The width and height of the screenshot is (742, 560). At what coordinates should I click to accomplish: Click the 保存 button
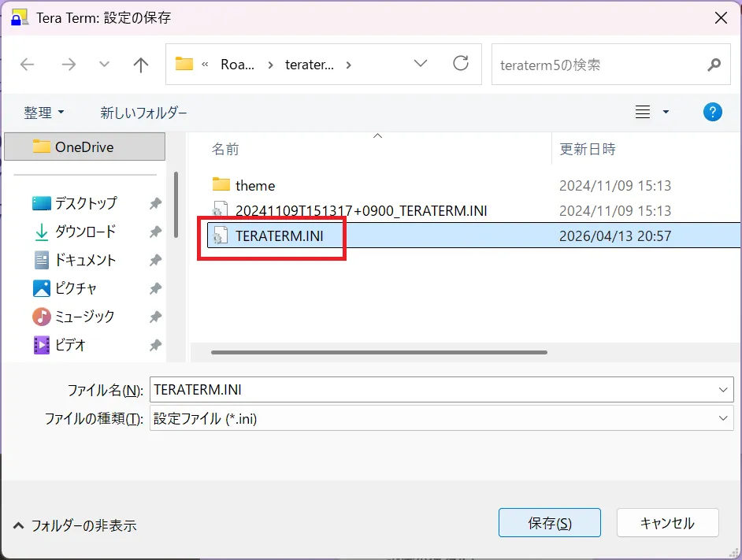(549, 522)
